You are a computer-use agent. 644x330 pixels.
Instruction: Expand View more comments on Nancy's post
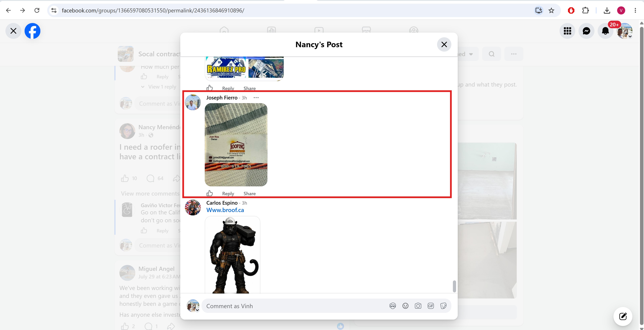click(x=150, y=194)
